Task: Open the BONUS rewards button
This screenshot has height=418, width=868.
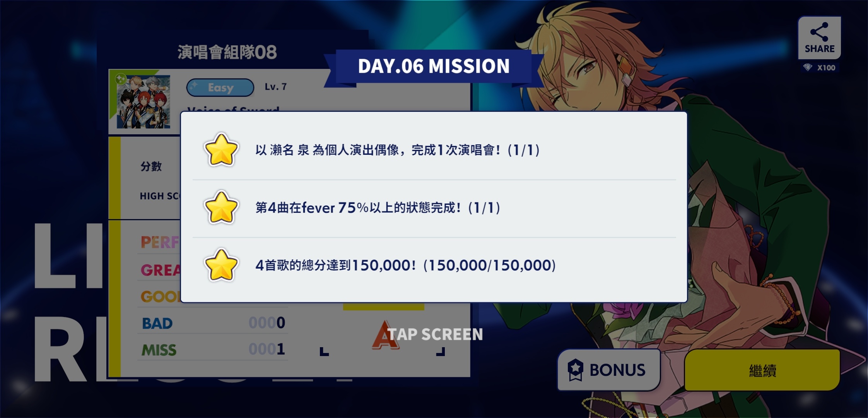Action: click(x=608, y=370)
